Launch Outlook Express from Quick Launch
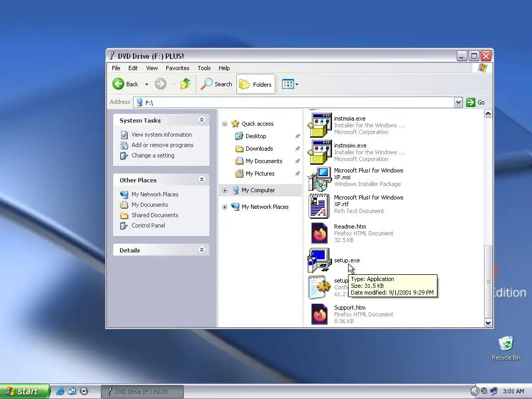The image size is (532, 399). [72, 391]
